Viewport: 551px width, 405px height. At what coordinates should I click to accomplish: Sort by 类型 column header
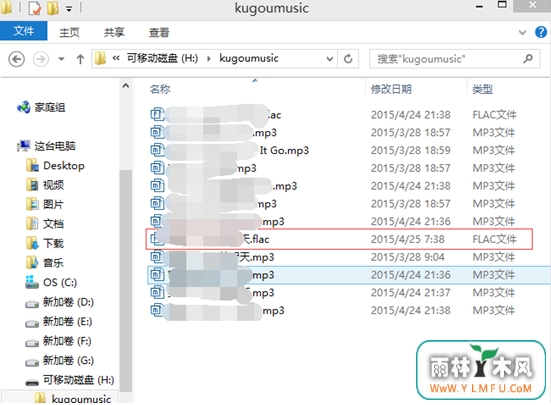pyautogui.click(x=482, y=89)
